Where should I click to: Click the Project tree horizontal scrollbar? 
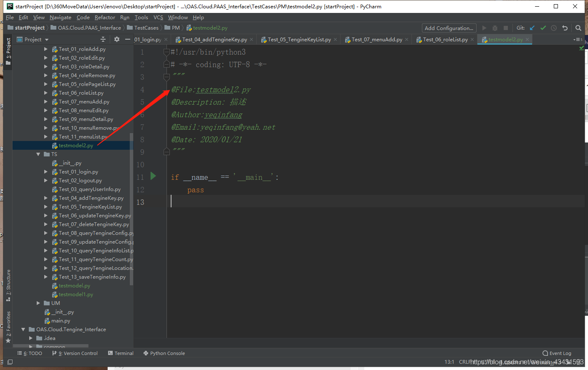click(50, 346)
